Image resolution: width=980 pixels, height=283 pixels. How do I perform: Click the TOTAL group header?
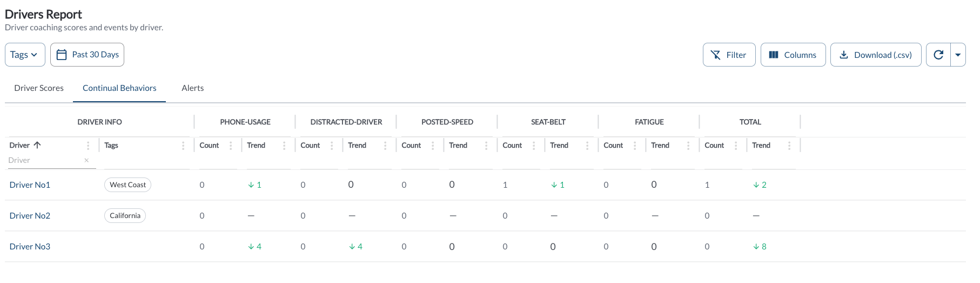pyautogui.click(x=750, y=122)
